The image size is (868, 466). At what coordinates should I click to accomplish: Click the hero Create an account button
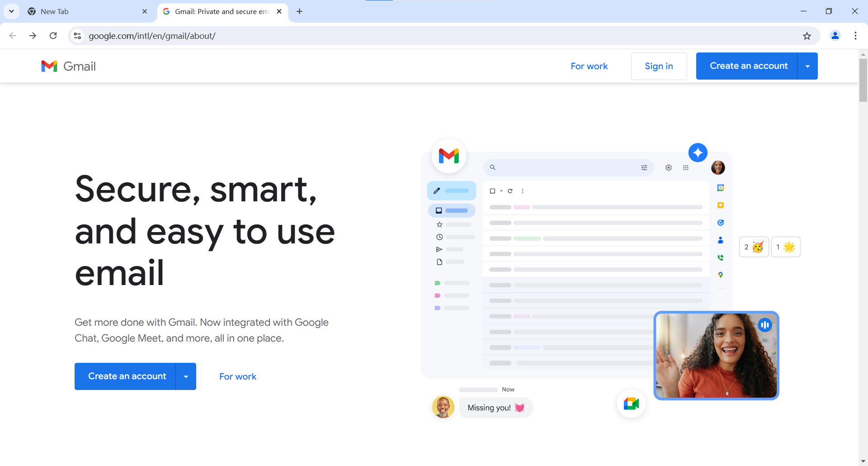click(x=127, y=376)
